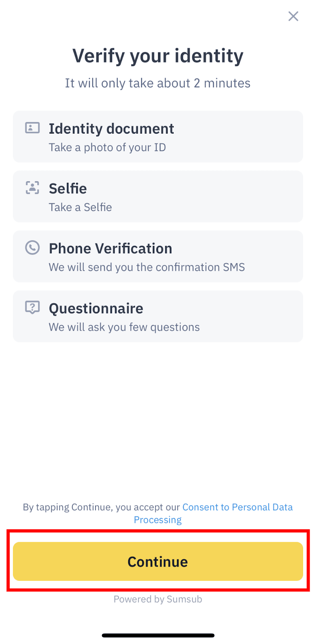Tap the 'Powered by Sumsub' footer text
Image resolution: width=316 pixels, height=644 pixels.
coord(158,599)
